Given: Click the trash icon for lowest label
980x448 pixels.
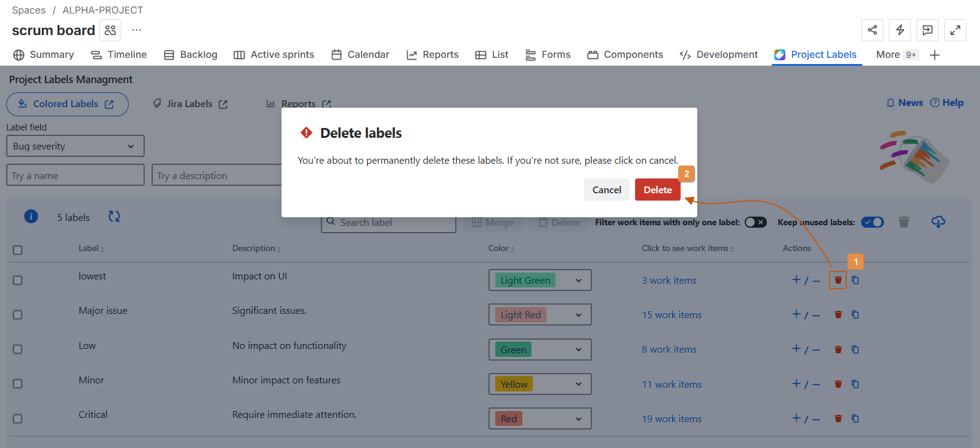Looking at the screenshot, I should [x=838, y=280].
